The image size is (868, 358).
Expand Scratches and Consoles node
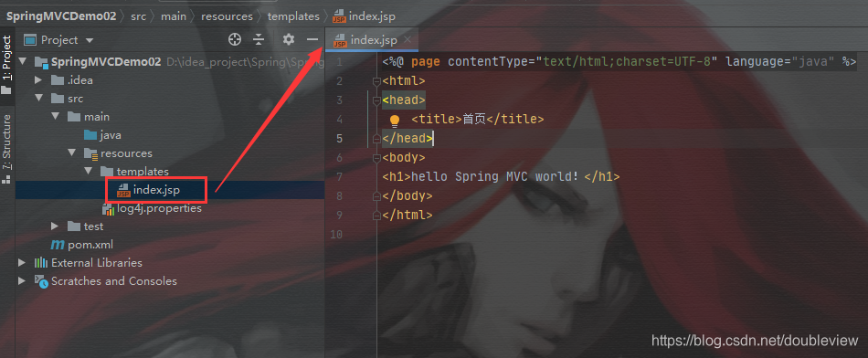[x=22, y=280]
